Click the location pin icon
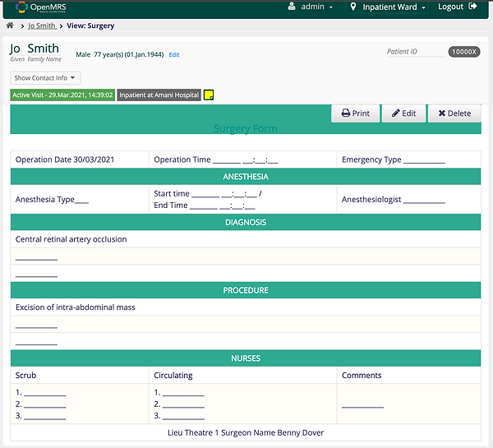 click(x=353, y=7)
